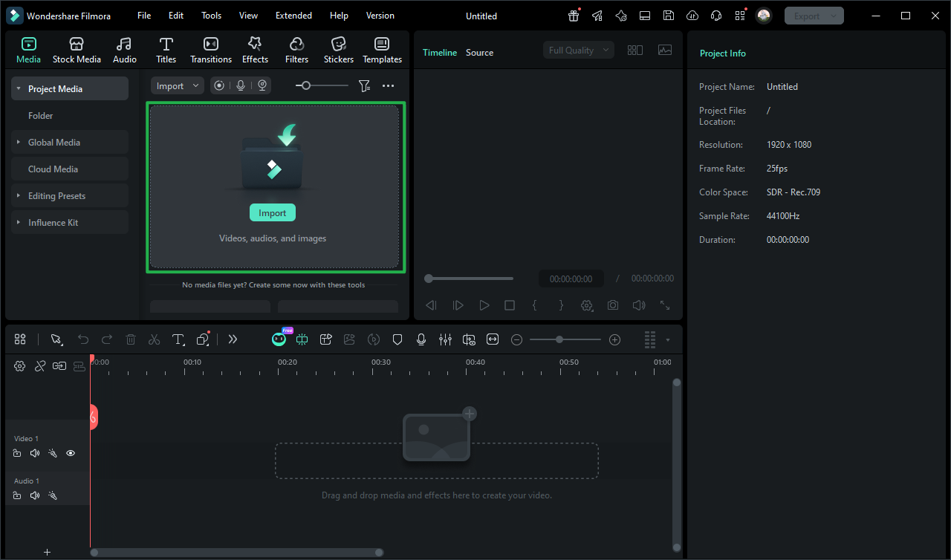
Task: Stop the preview playback
Action: point(510,305)
